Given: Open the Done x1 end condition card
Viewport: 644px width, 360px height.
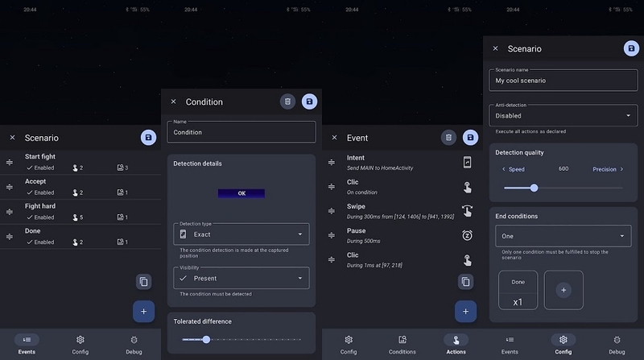Looking at the screenshot, I should point(518,290).
